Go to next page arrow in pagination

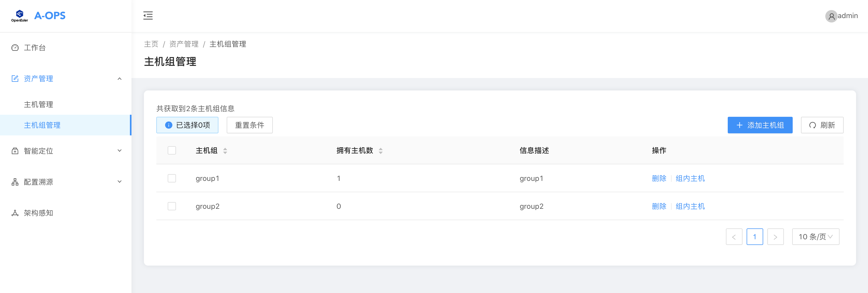point(775,237)
